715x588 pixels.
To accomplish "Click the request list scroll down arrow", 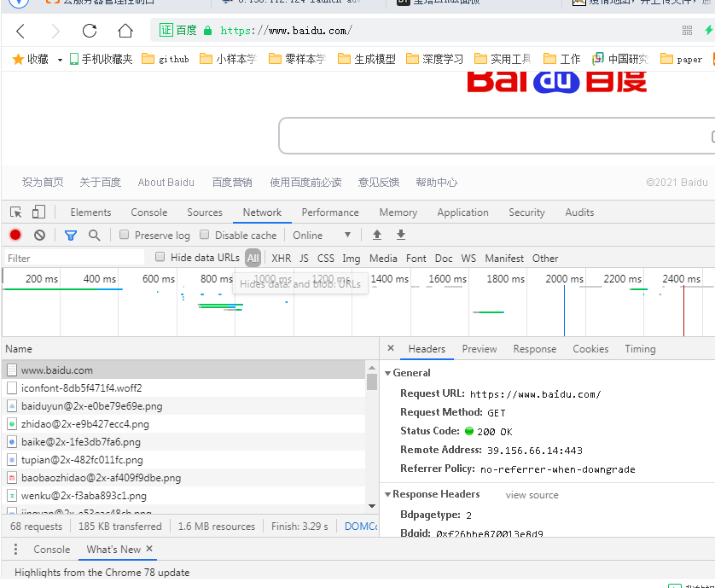I will click(372, 506).
